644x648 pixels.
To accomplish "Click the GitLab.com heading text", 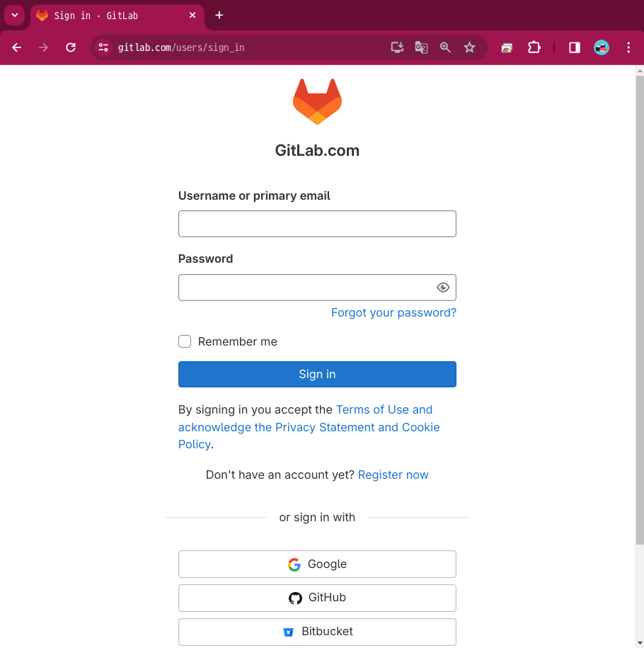I will (317, 150).
